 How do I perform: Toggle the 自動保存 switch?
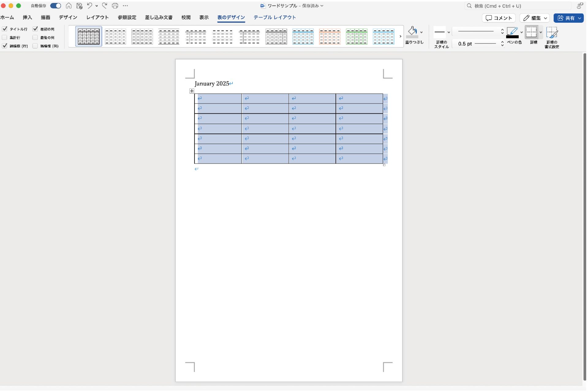pos(55,6)
